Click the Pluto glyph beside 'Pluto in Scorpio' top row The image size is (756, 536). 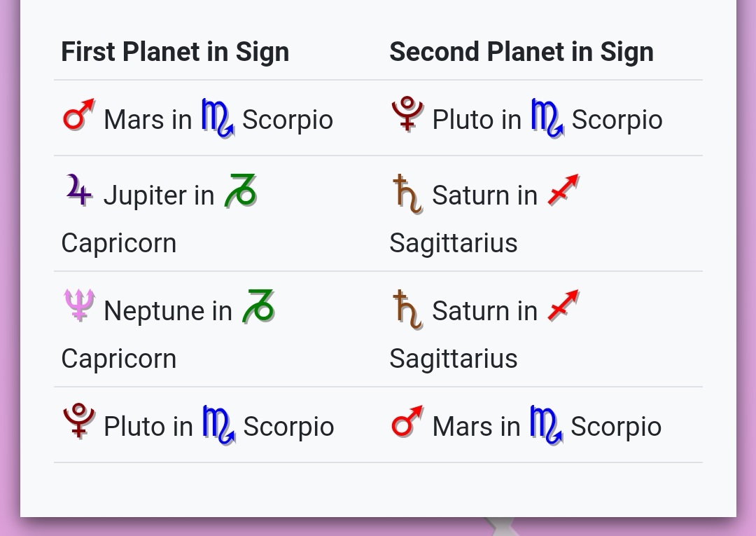pos(408,114)
